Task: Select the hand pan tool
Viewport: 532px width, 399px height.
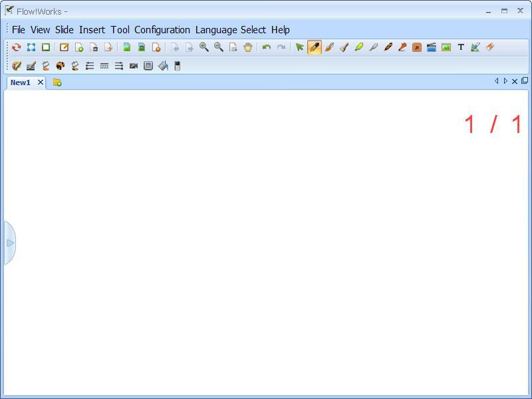Action: (248, 47)
